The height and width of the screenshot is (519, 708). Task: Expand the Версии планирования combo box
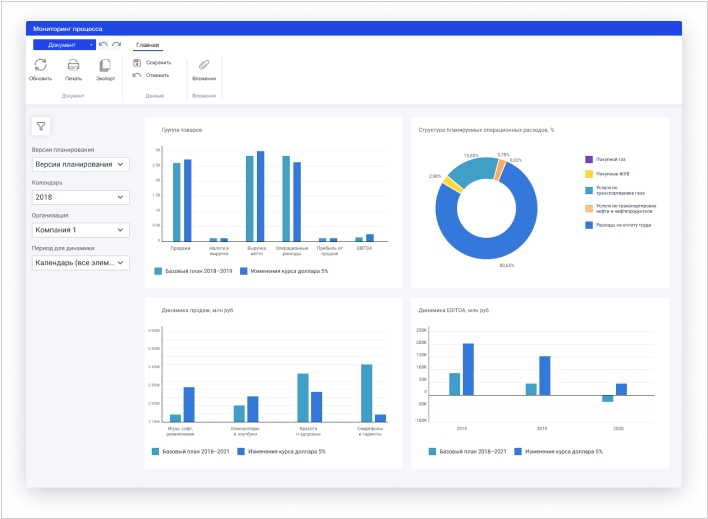coord(80,164)
